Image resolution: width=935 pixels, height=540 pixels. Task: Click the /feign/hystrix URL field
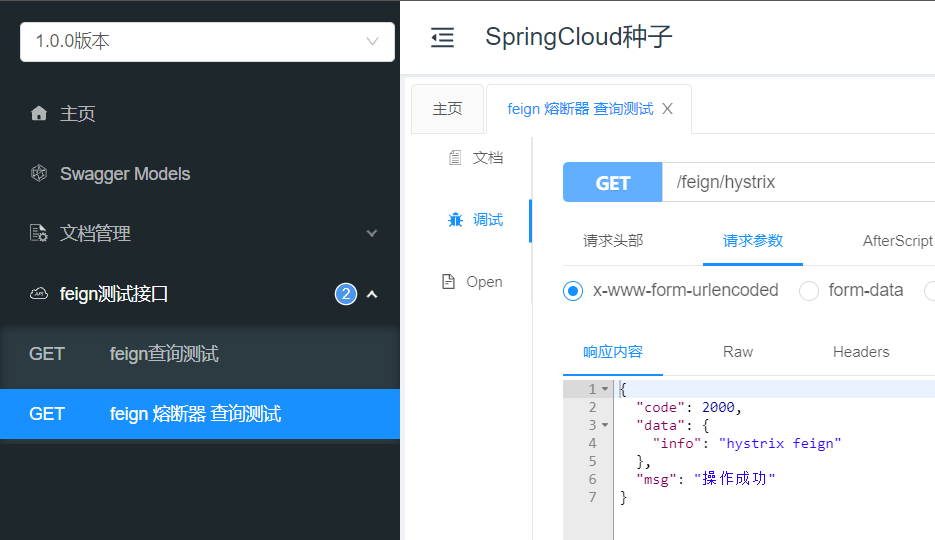(798, 182)
